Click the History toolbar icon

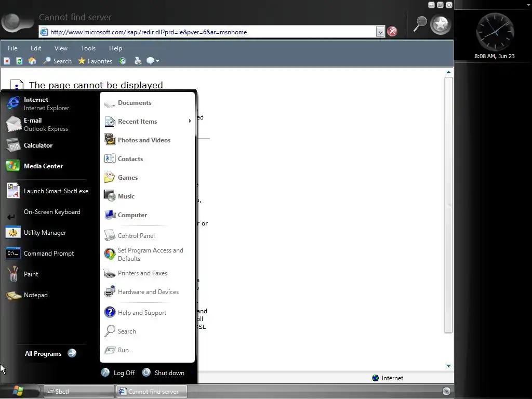pyautogui.click(x=122, y=61)
